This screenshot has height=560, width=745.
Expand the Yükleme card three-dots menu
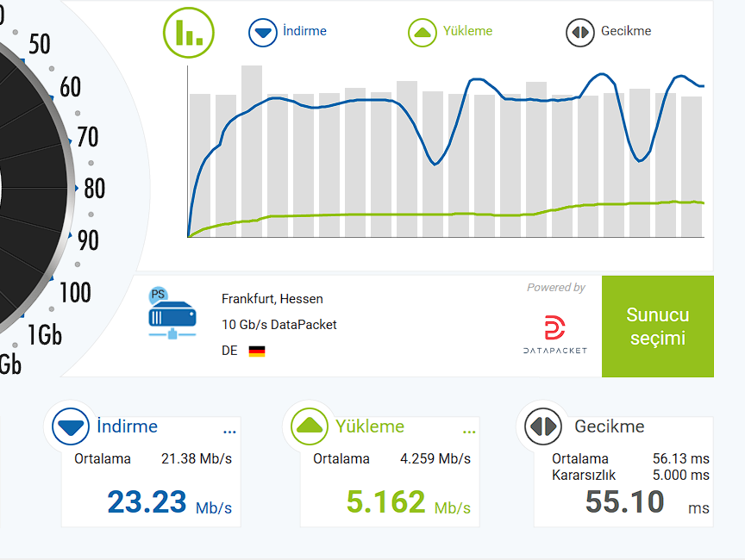(x=469, y=432)
